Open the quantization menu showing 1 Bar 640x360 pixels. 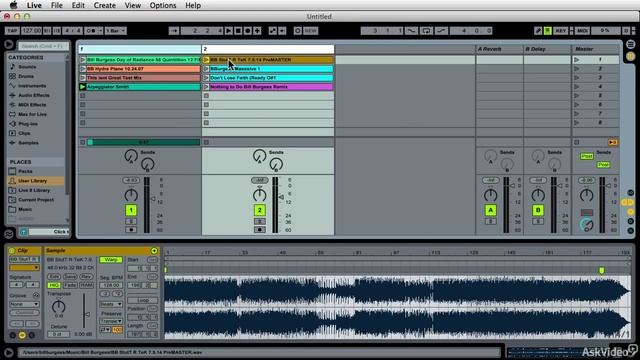pos(116,31)
